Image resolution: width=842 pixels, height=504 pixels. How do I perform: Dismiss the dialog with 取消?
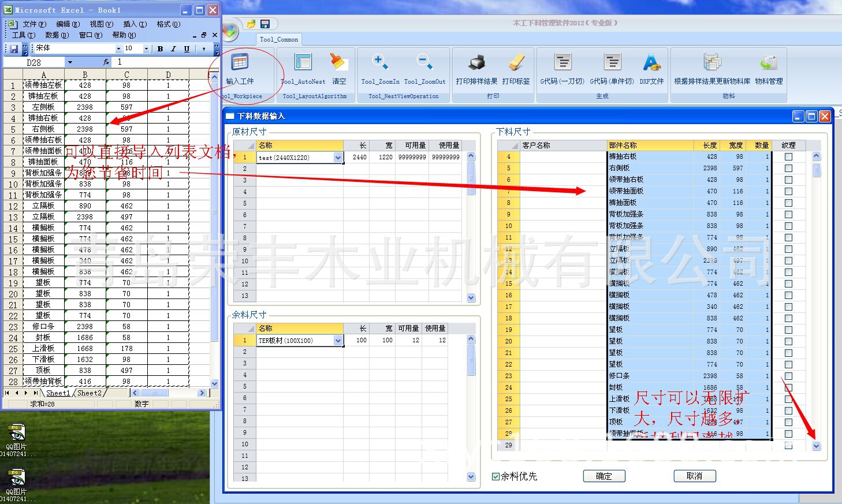(x=695, y=476)
